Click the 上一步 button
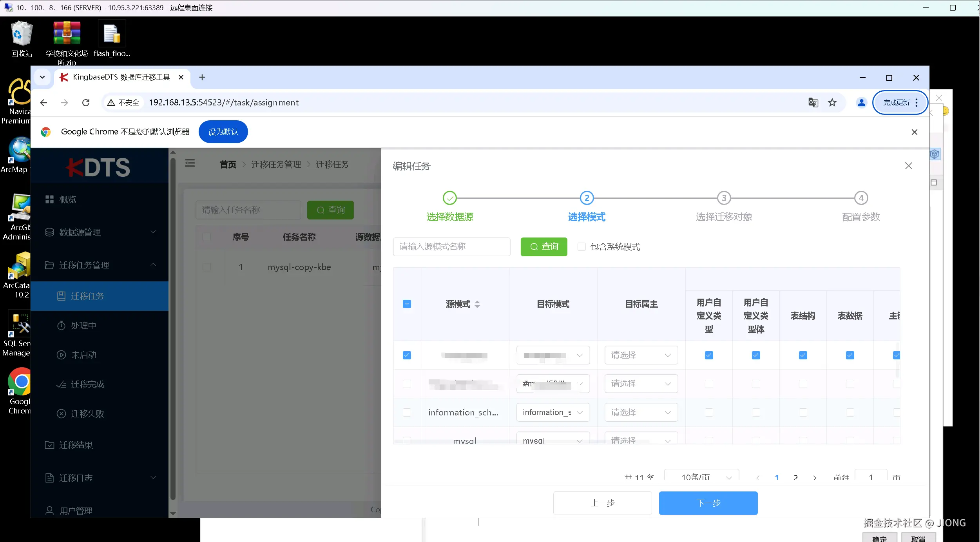 pyautogui.click(x=602, y=503)
